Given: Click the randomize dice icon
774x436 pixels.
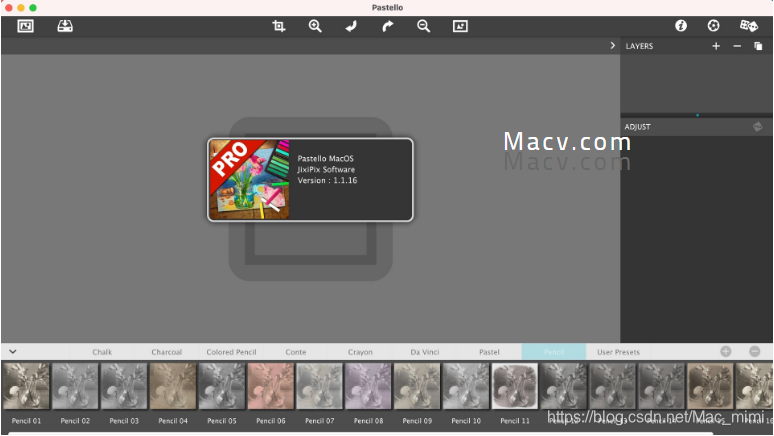Looking at the screenshot, I should [748, 26].
